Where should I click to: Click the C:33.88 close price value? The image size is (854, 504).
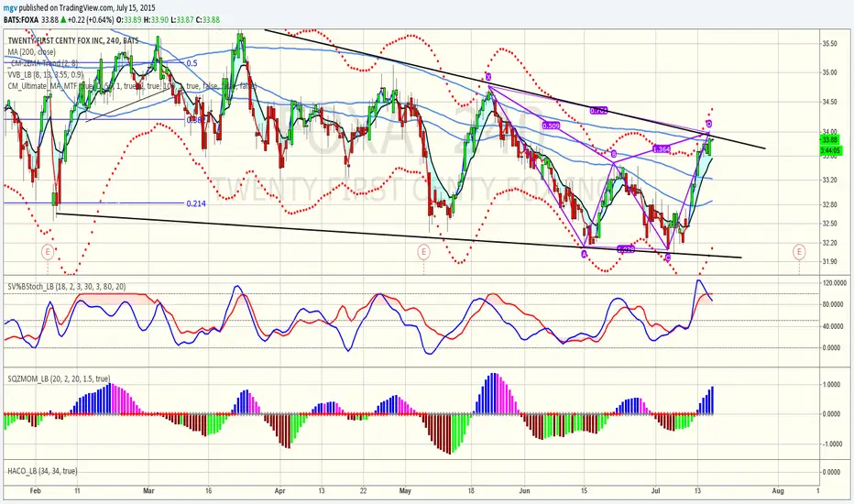coord(208,19)
